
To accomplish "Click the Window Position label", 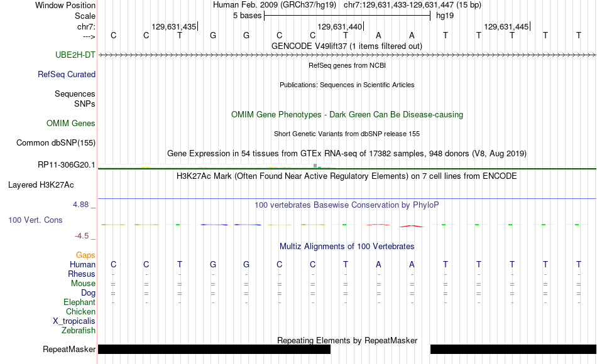I will click(x=65, y=5).
